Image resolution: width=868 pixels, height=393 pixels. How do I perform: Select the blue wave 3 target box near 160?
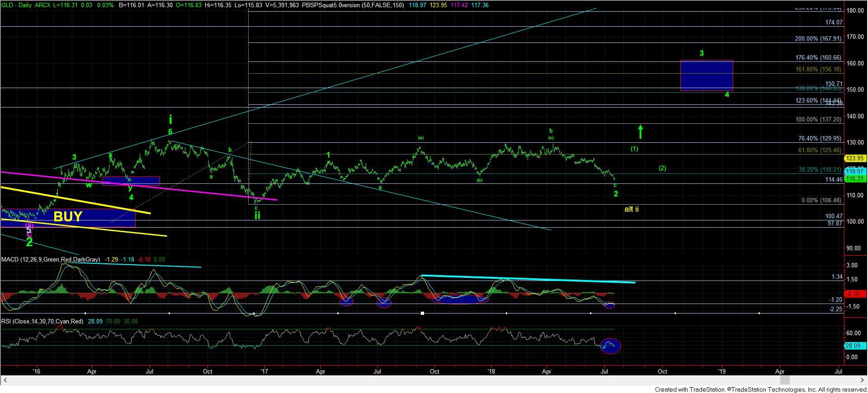point(707,75)
